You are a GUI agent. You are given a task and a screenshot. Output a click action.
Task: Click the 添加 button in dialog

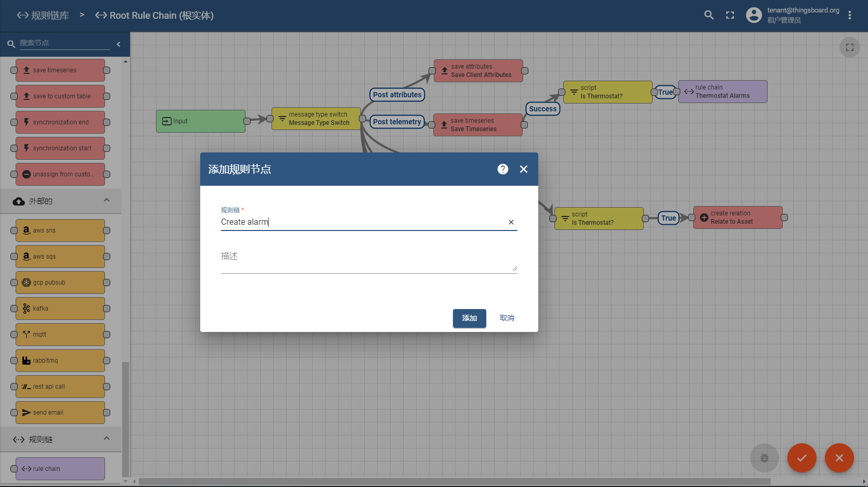tap(469, 318)
